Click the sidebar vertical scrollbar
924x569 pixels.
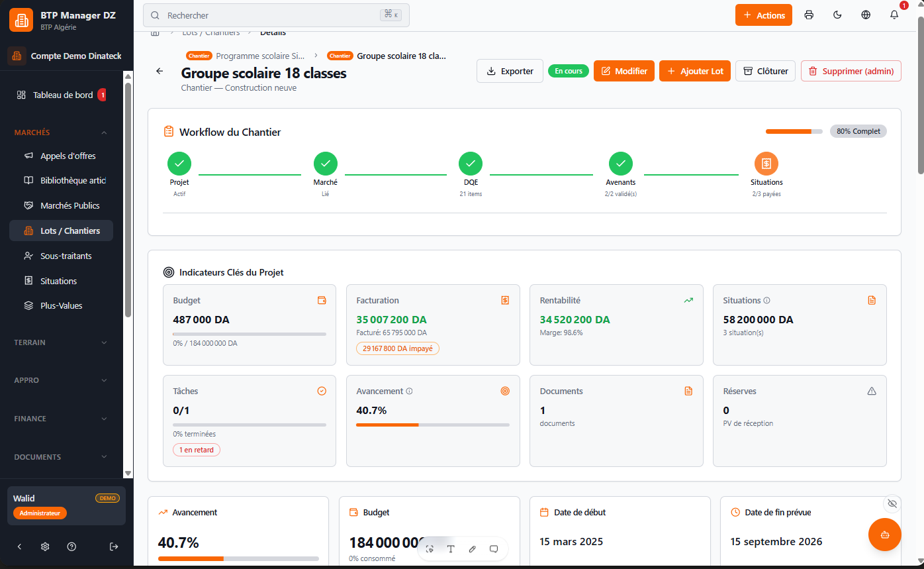[x=128, y=199]
